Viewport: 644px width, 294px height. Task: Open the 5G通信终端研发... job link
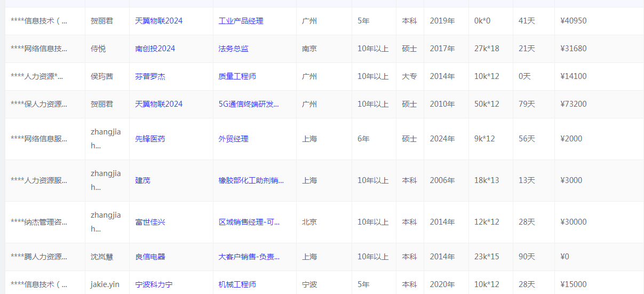coord(249,104)
